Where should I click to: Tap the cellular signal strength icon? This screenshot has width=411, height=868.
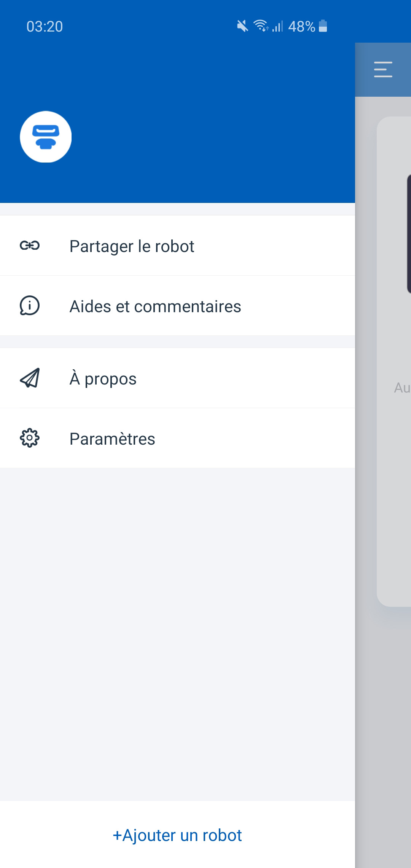tap(278, 27)
